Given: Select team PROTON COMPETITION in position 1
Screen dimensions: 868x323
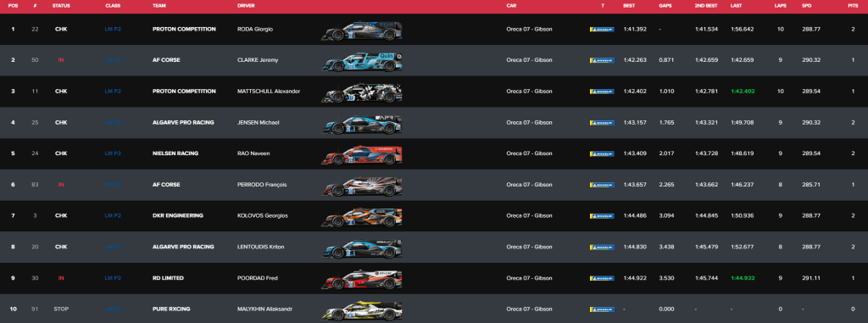Looking at the screenshot, I should pyautogui.click(x=184, y=30).
